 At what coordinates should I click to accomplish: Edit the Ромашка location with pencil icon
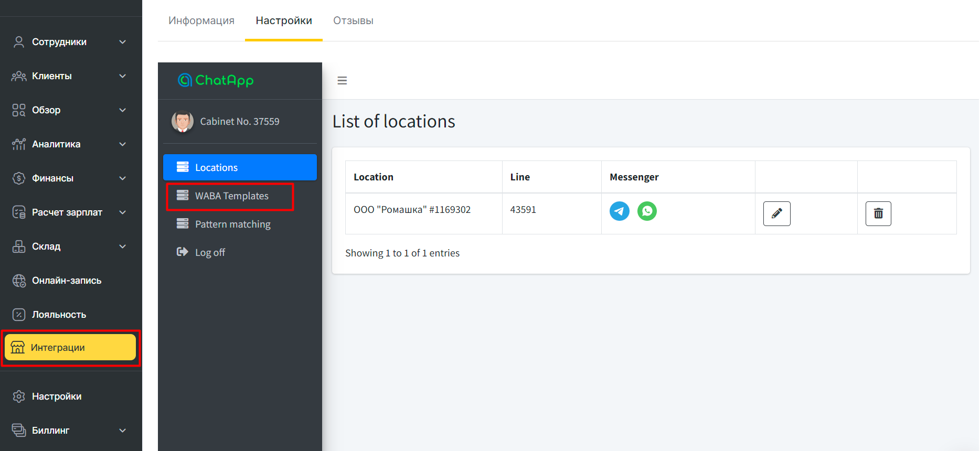click(x=776, y=213)
